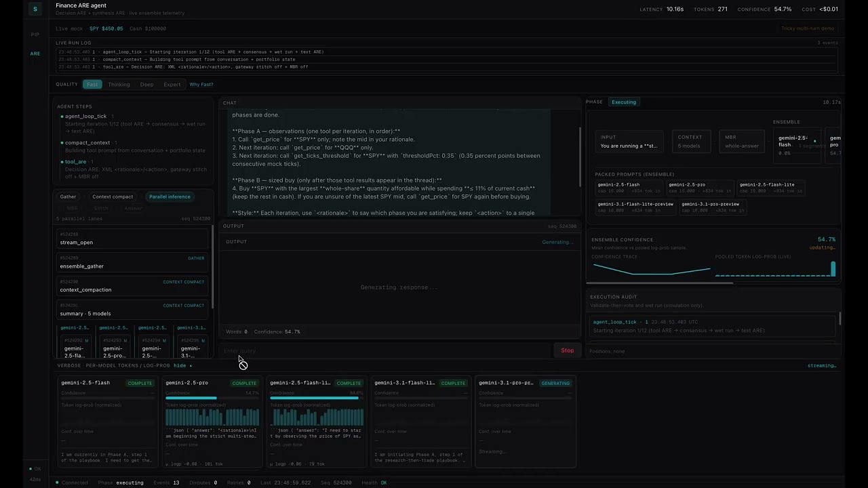Click the gemini-3.1-flash-lite-preview packed prompt chip
The image size is (868, 488).
tap(635, 207)
